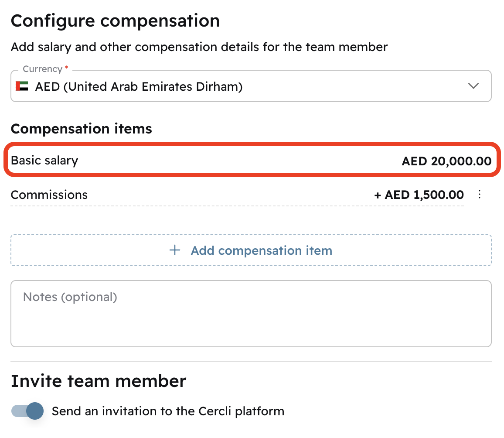The width and height of the screenshot is (504, 438).
Task: Click the plus icon beside Add compensation item
Action: (x=175, y=250)
